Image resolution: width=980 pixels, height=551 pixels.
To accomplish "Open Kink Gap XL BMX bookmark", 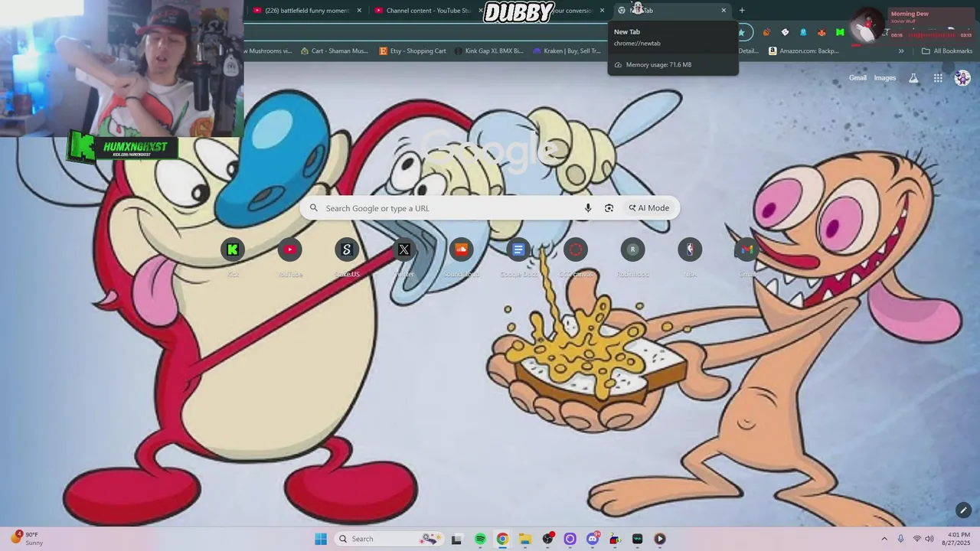I will [x=488, y=51].
